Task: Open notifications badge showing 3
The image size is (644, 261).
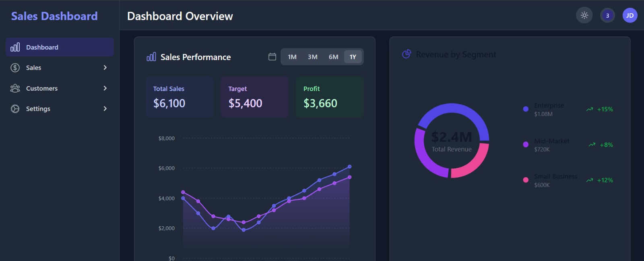Action: pyautogui.click(x=607, y=16)
